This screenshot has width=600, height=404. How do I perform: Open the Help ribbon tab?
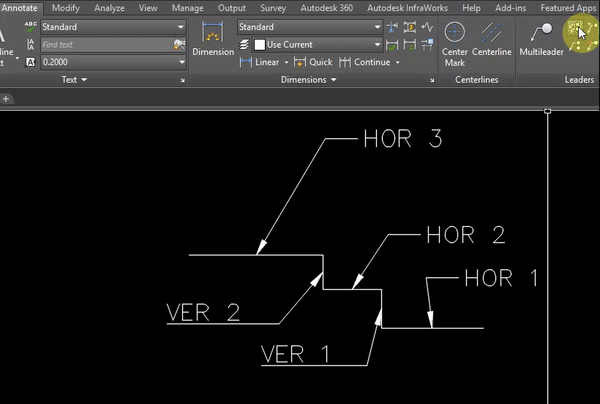[471, 8]
